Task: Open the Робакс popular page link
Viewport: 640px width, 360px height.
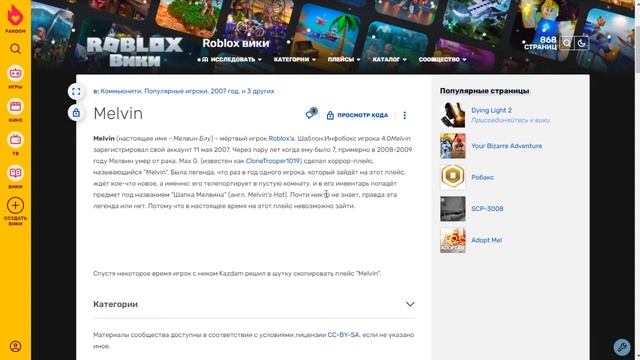Action: point(482,178)
